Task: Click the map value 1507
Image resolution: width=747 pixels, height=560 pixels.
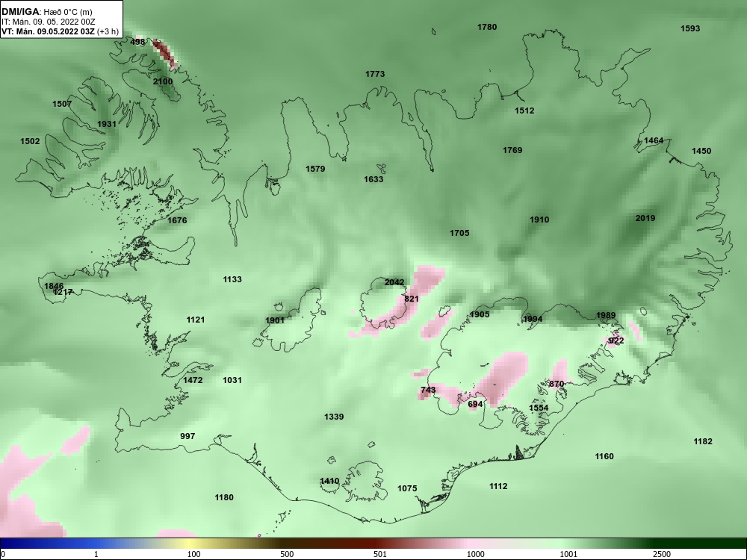Action: [x=62, y=104]
